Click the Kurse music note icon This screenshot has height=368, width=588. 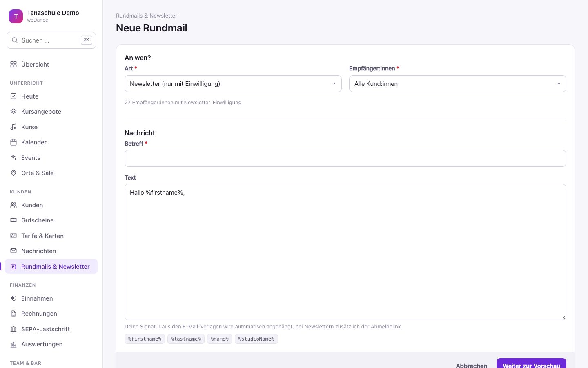point(13,127)
